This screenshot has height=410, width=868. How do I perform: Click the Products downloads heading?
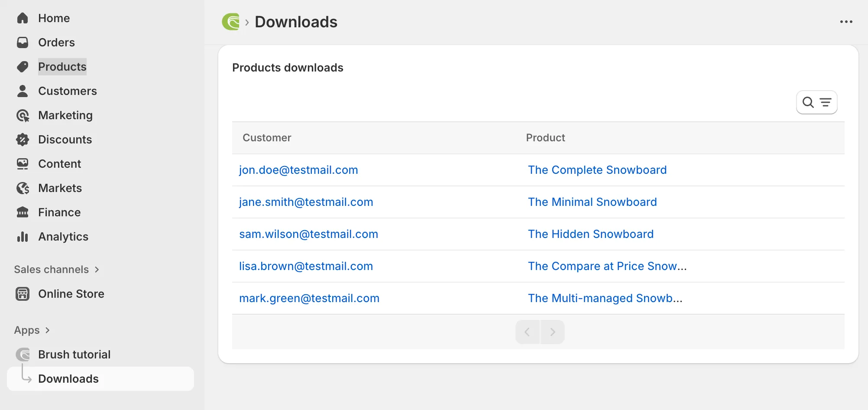(x=288, y=68)
